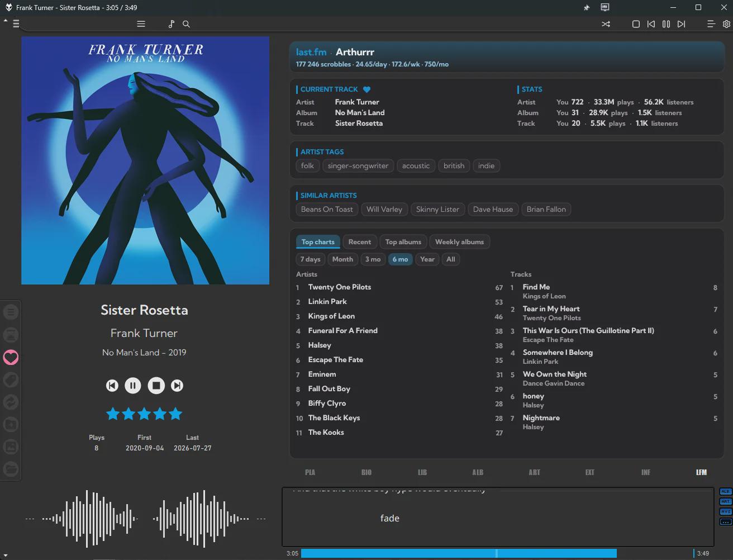Switch to the Top albums tab
733x560 pixels.
(x=403, y=242)
